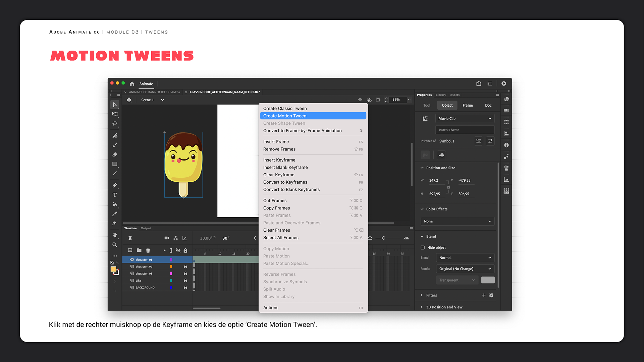Click the swap symbol icon
Screen dimensions: 644x362
490,141
